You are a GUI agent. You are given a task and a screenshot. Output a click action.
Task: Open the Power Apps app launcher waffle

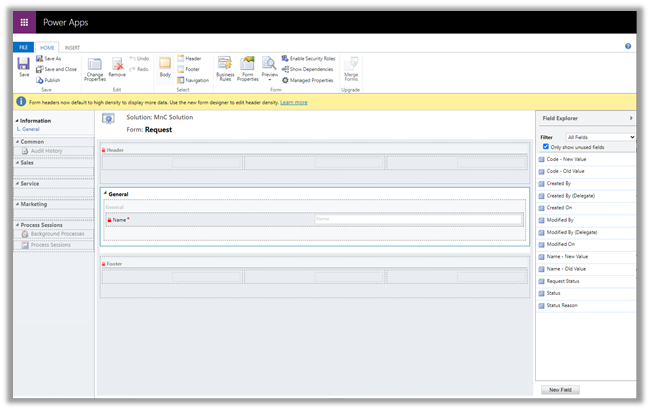(x=24, y=21)
